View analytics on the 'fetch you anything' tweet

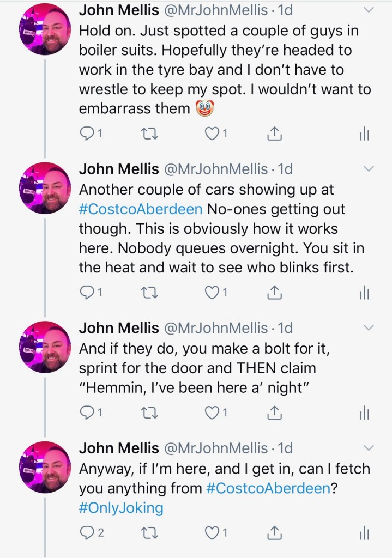pyautogui.click(x=365, y=533)
